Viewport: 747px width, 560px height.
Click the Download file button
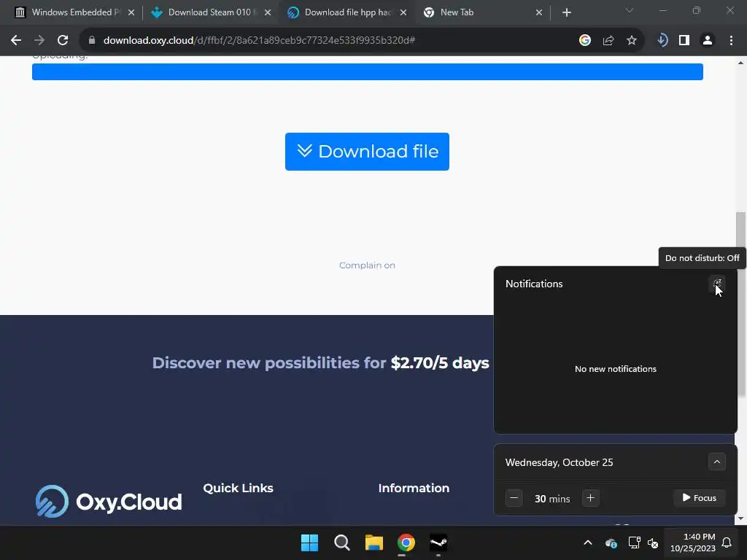367,152
